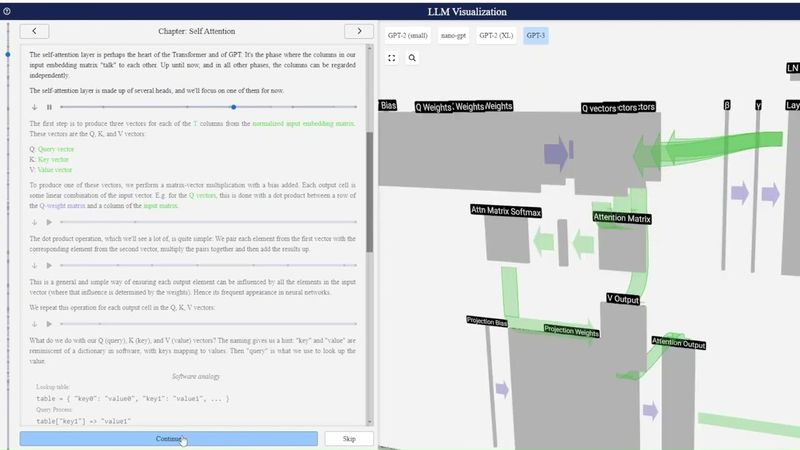The height and width of the screenshot is (450, 800).
Task: Click the 'input matrix' link
Action: tap(160, 206)
